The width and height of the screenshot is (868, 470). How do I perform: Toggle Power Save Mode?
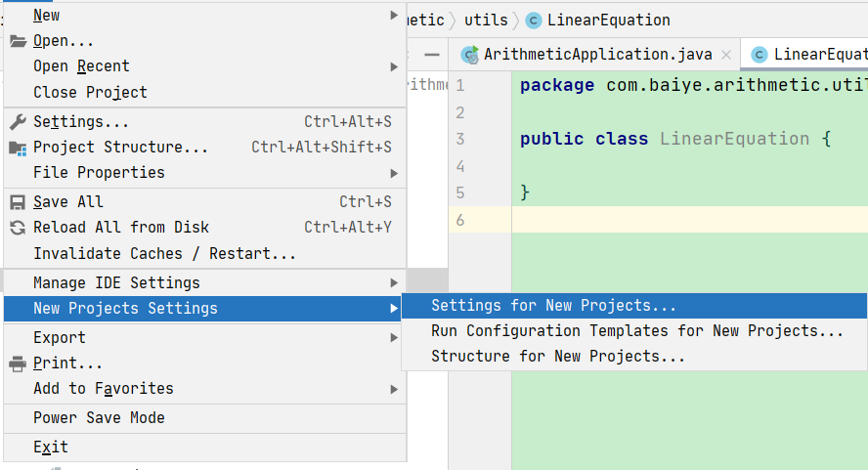coord(99,418)
